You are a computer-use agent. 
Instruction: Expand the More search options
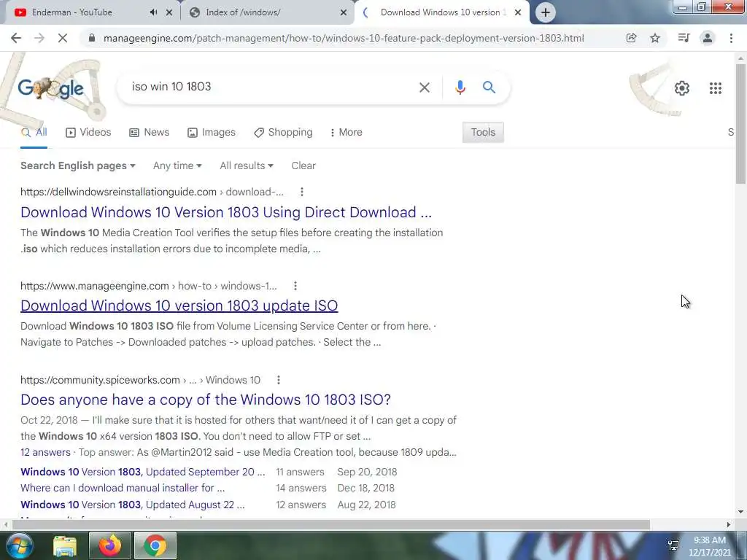(x=346, y=133)
